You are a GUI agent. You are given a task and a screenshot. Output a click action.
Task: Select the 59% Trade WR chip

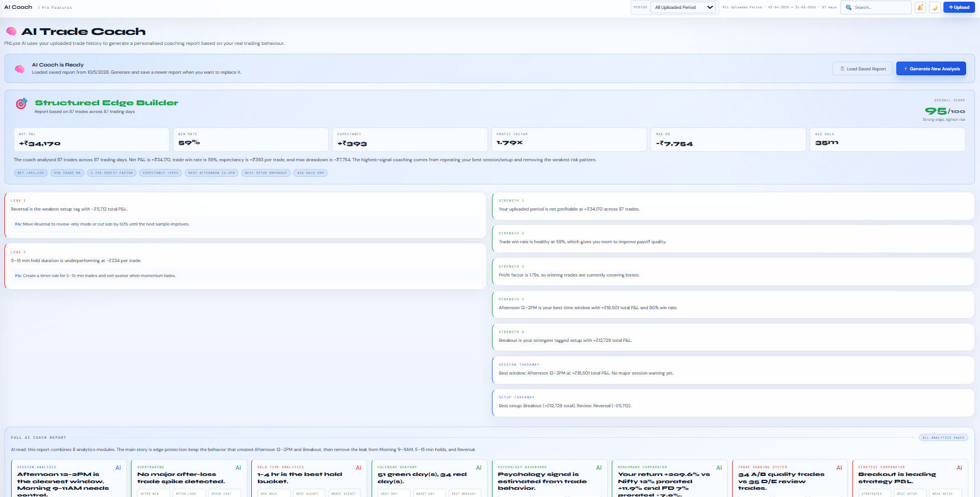click(67, 173)
